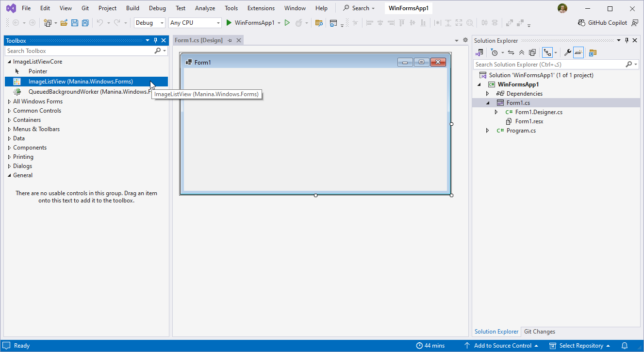Expand the Menus & Toolbars group
The height and width of the screenshot is (352, 644).
[x=9, y=129]
